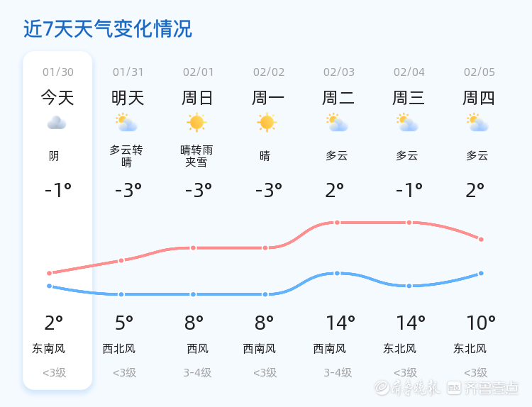Select the 明天 day label
Screen dimensions: 532x407
tap(128, 98)
